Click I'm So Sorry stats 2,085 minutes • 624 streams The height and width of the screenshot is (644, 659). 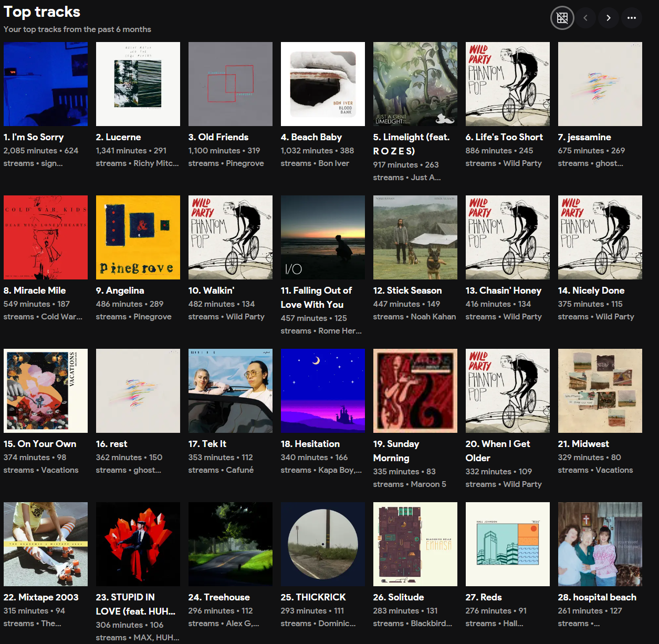41,157
